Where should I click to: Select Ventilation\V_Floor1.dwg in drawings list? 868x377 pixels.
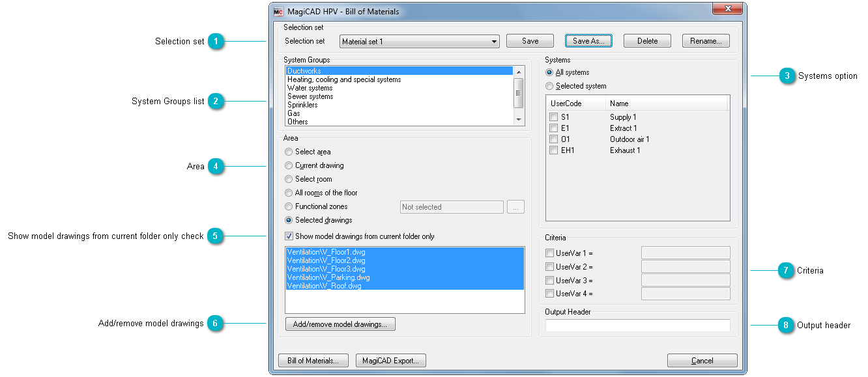pos(405,251)
